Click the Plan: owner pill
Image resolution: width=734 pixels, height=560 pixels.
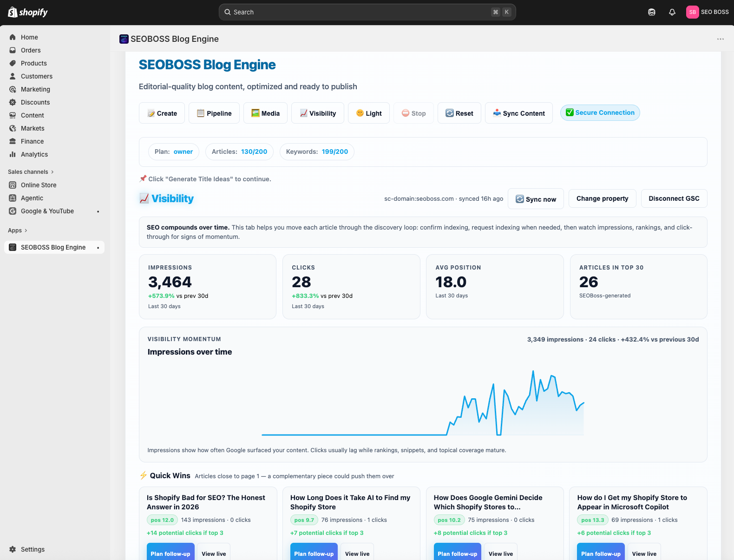(174, 152)
